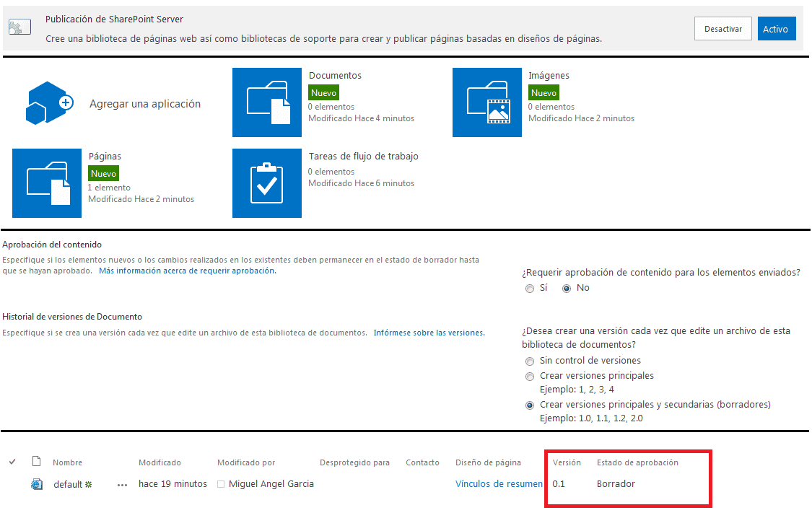The height and width of the screenshot is (518, 812).
Task: Click the Imágenes title text
Action: point(549,76)
